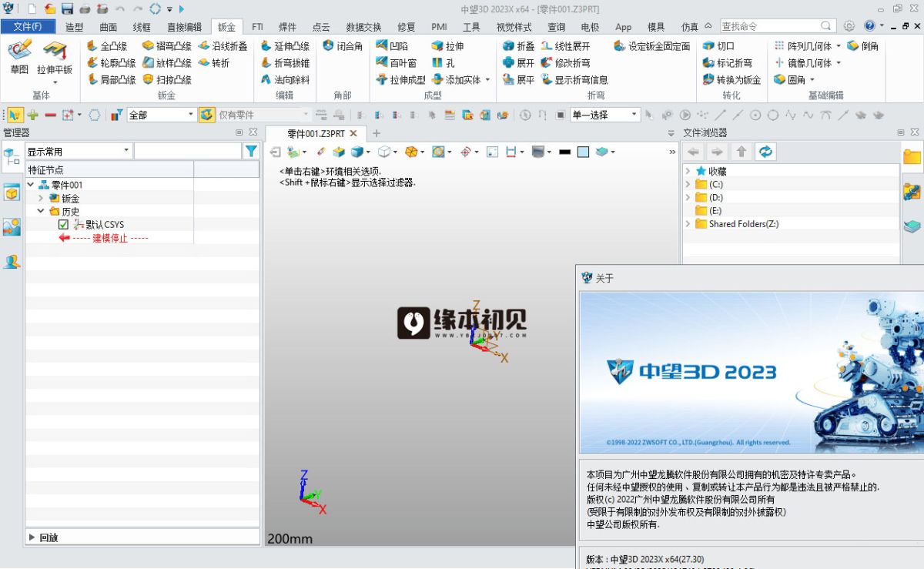
Task: Click the 修改折弯 tool
Action: [565, 63]
